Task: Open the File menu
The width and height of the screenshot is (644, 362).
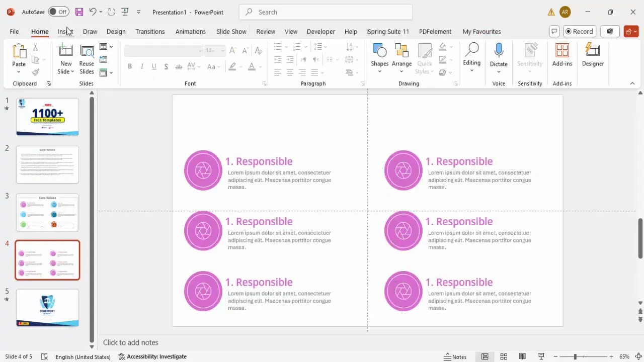Action: click(x=14, y=31)
